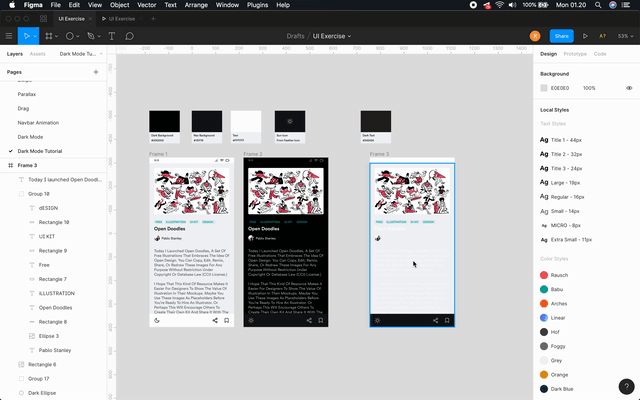
Task: Open the File menu
Action: pyautogui.click(x=56, y=5)
